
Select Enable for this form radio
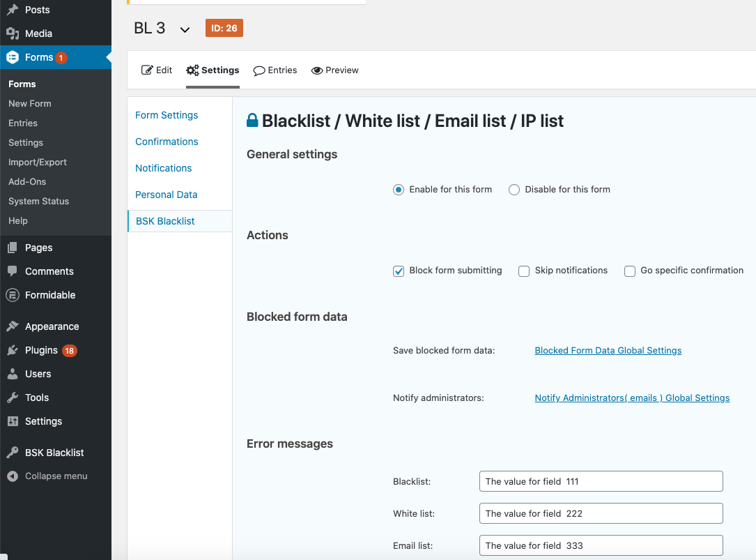(x=399, y=190)
